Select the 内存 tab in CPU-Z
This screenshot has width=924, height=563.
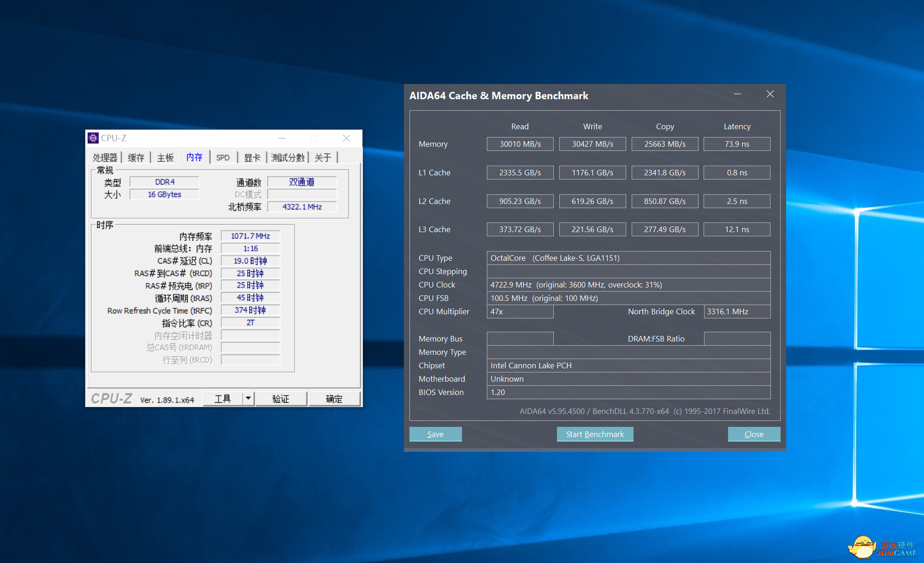[x=195, y=157]
